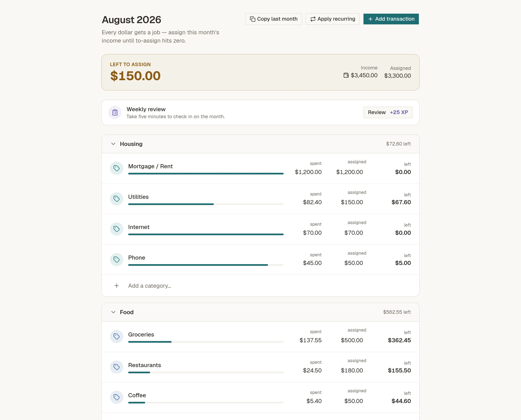The width and height of the screenshot is (521, 420).
Task: Click the Weekly review clipboard icon
Action: [115, 112]
